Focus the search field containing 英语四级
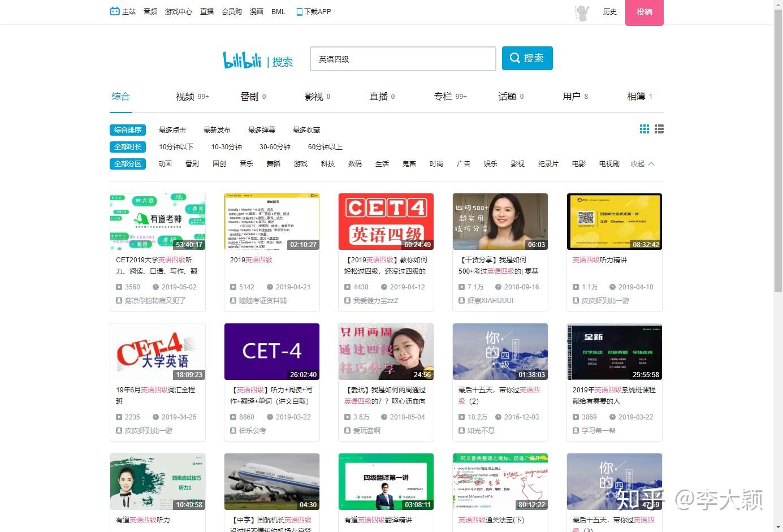This screenshot has width=783, height=532. pyautogui.click(x=403, y=59)
